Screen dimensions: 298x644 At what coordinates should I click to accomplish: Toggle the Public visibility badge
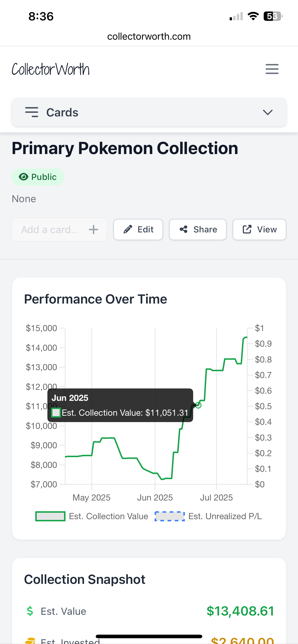[38, 177]
